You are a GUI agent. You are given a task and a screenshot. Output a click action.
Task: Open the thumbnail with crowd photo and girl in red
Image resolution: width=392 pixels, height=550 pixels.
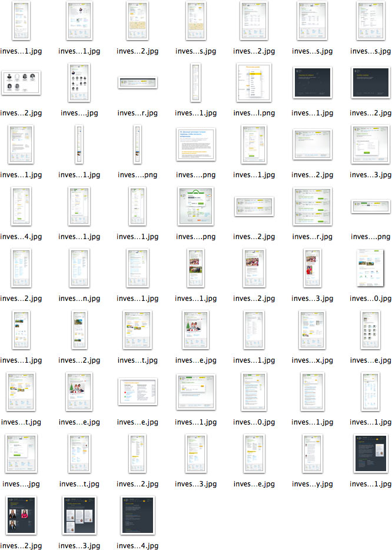(x=312, y=268)
